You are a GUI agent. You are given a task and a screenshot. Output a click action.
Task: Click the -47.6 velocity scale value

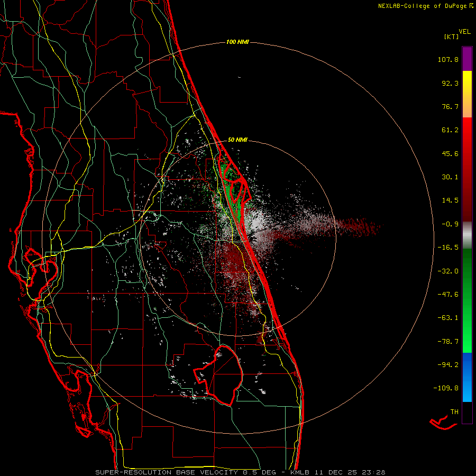pyautogui.click(x=448, y=295)
